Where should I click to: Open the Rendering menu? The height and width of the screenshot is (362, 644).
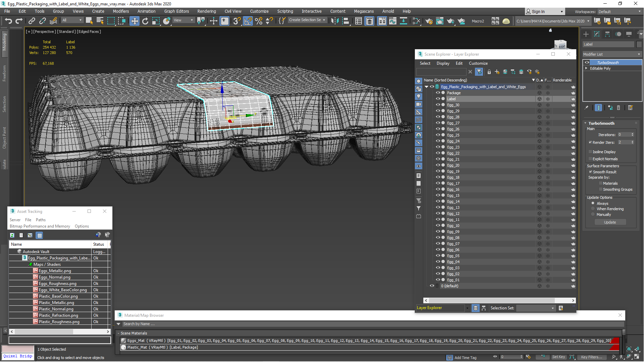tap(206, 11)
